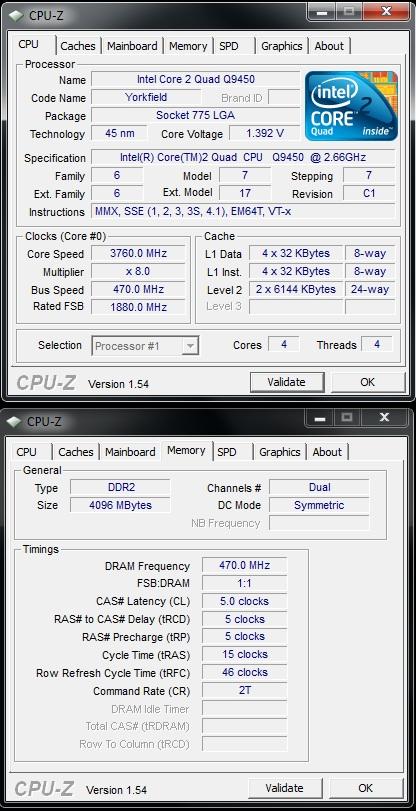416x811 pixels.
Task: Click CAS# Latency value 5.0 clocks
Action: pyautogui.click(x=244, y=602)
